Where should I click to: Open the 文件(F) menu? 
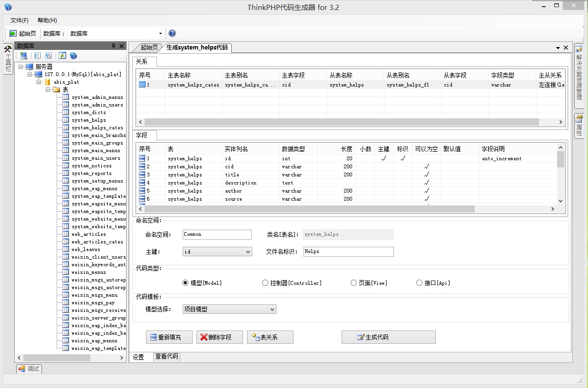20,20
